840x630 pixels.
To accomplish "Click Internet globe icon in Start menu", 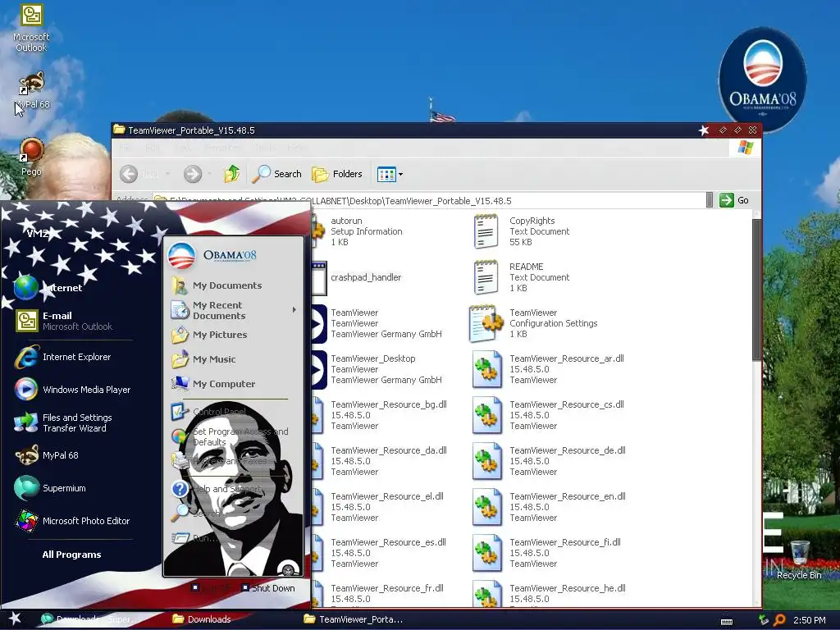I will [x=25, y=288].
